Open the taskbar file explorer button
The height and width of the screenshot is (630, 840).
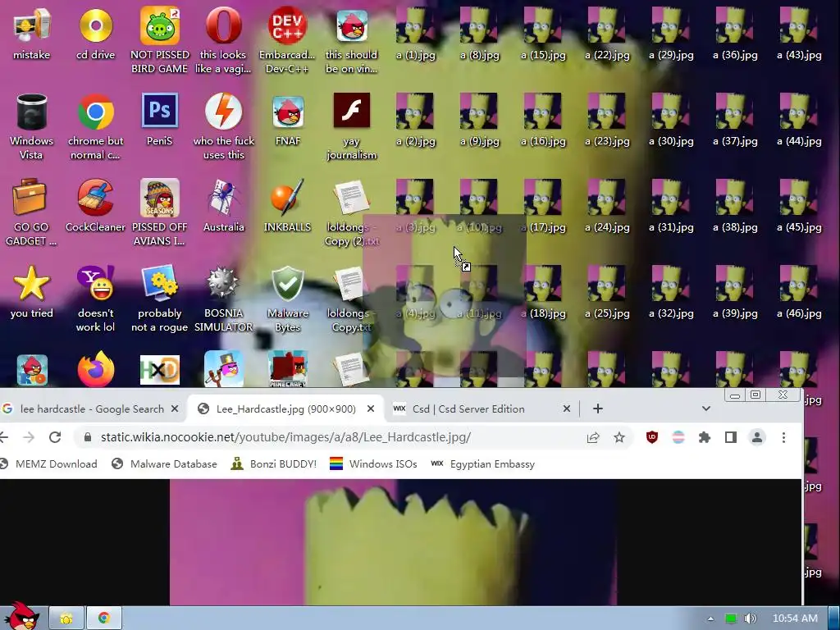click(x=66, y=619)
